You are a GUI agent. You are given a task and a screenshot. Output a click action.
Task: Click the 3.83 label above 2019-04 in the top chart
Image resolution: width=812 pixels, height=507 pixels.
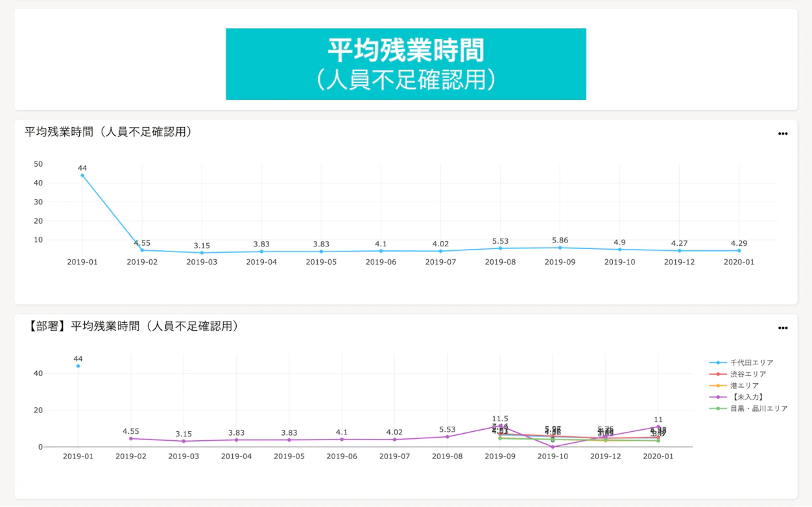261,244
